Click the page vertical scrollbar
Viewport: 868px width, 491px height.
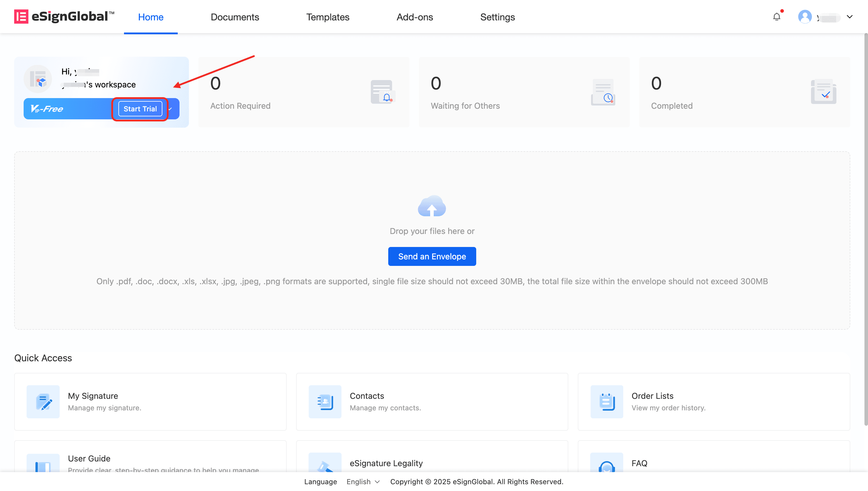click(865, 229)
